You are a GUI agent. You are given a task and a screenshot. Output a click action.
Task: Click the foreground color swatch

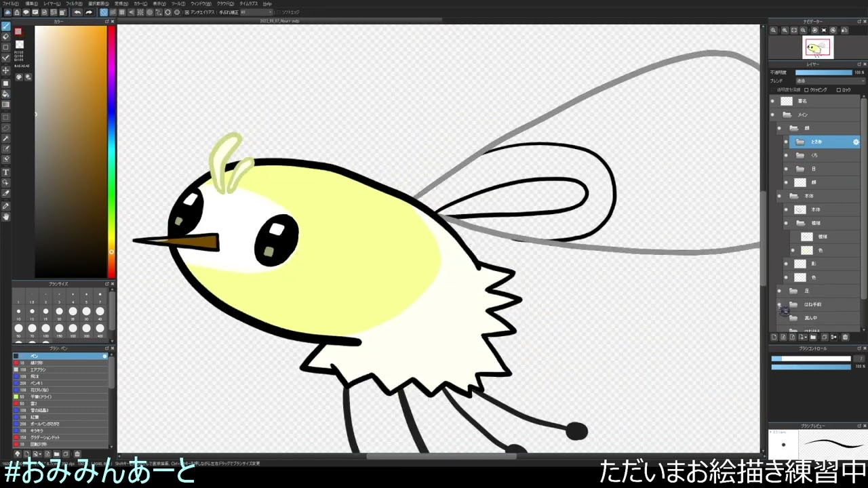tap(18, 31)
